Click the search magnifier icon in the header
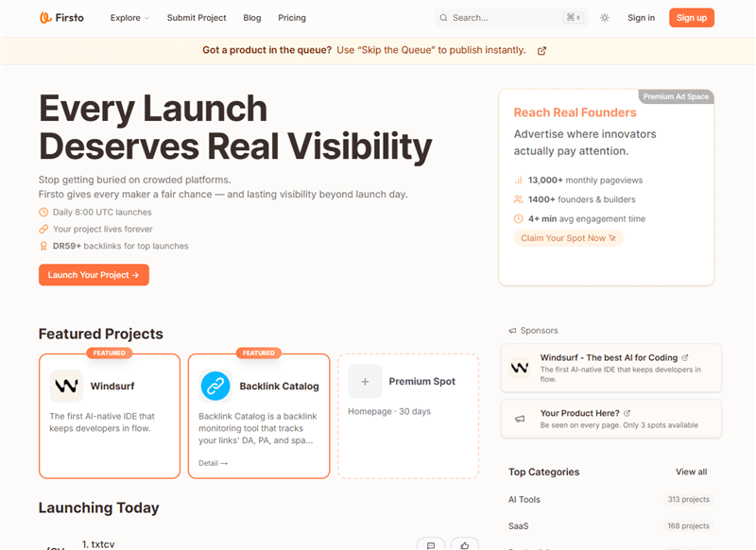Screen dimensions: 756x550 click(443, 17)
